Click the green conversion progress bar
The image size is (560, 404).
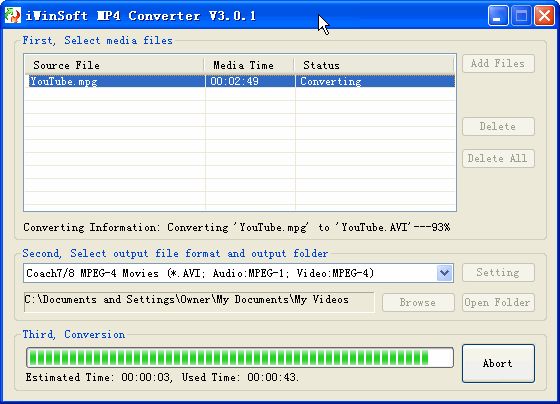click(240, 357)
